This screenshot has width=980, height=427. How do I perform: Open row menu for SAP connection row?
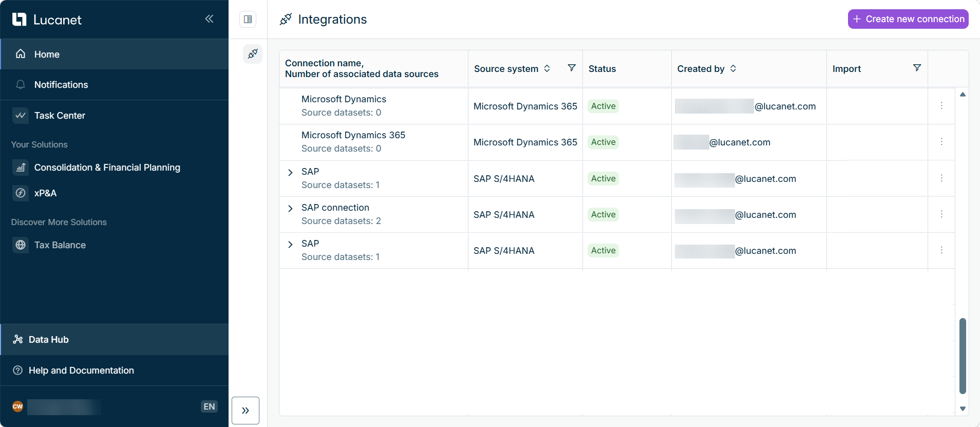941,214
